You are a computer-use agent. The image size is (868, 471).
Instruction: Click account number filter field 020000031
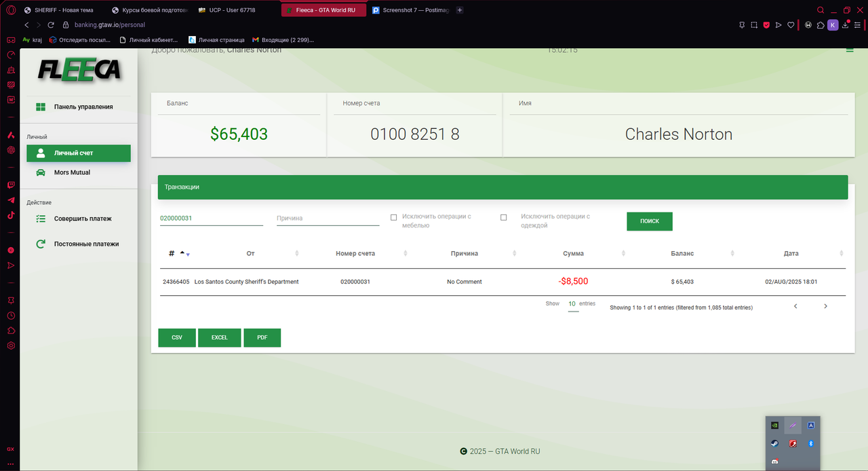pos(211,219)
